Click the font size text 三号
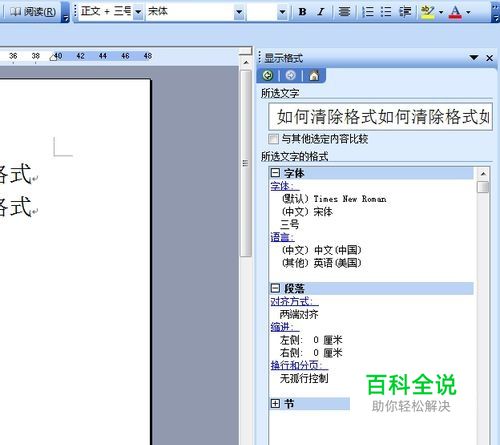Image resolution: width=500 pixels, height=445 pixels. click(289, 224)
